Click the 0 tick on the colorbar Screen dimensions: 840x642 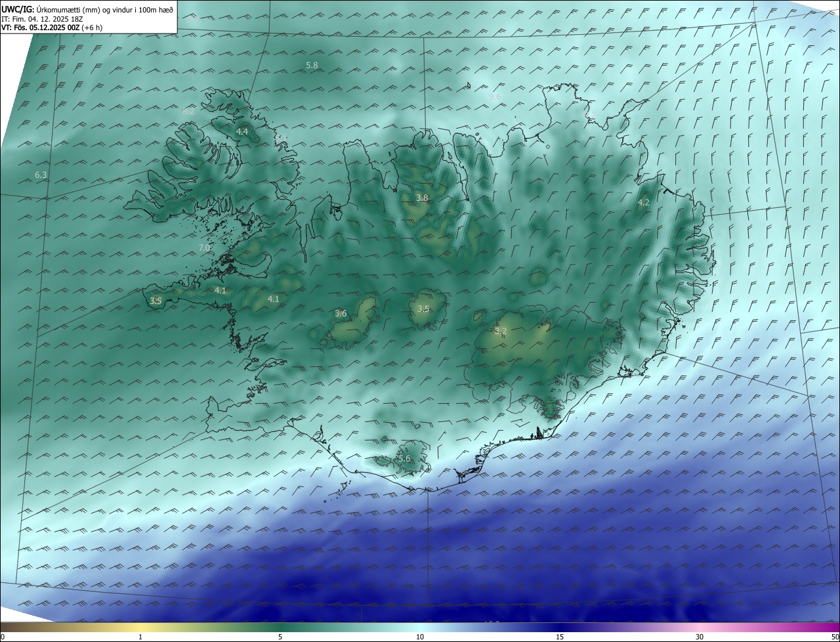(3, 637)
